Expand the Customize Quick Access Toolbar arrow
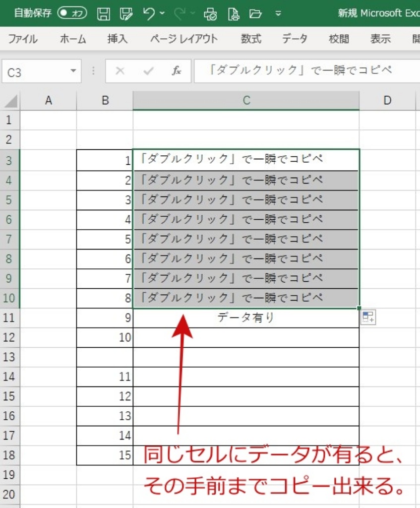The image size is (420, 508). click(278, 13)
